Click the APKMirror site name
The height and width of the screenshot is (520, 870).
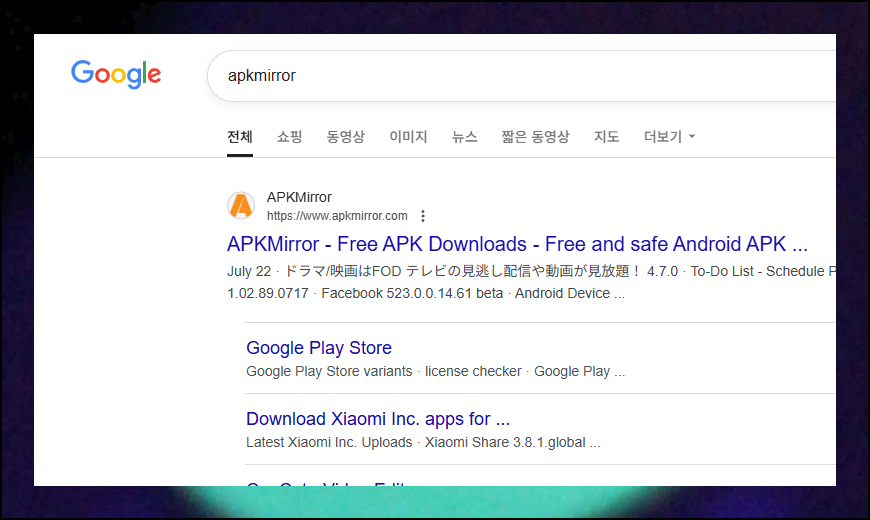299,197
